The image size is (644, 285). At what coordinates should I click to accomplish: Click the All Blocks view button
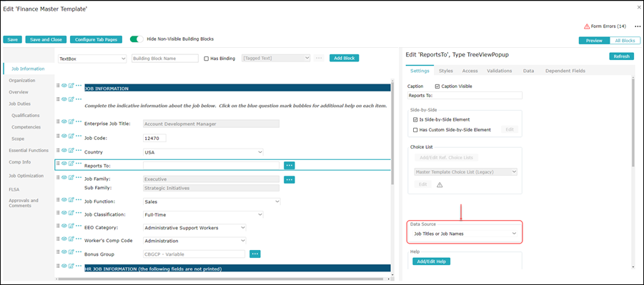(x=625, y=41)
